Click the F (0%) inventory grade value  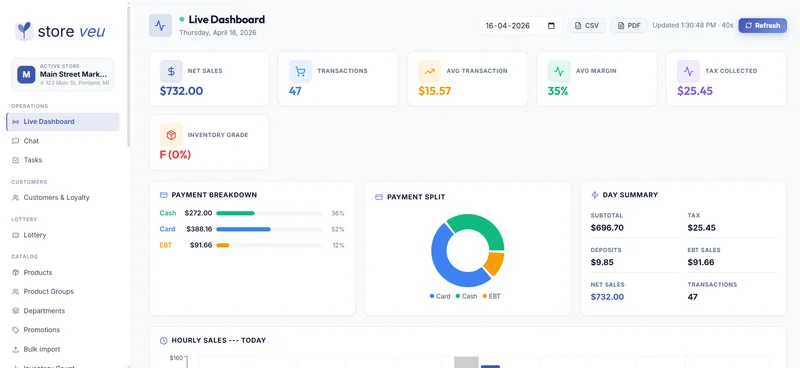[175, 155]
